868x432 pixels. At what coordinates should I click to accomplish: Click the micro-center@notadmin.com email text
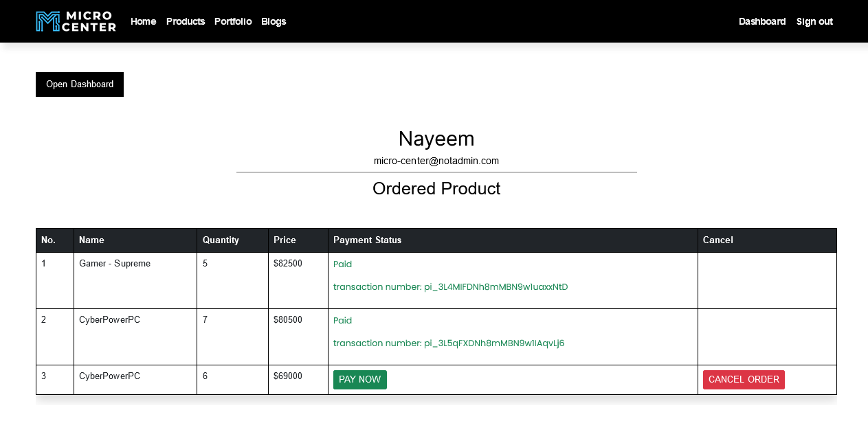(436, 161)
